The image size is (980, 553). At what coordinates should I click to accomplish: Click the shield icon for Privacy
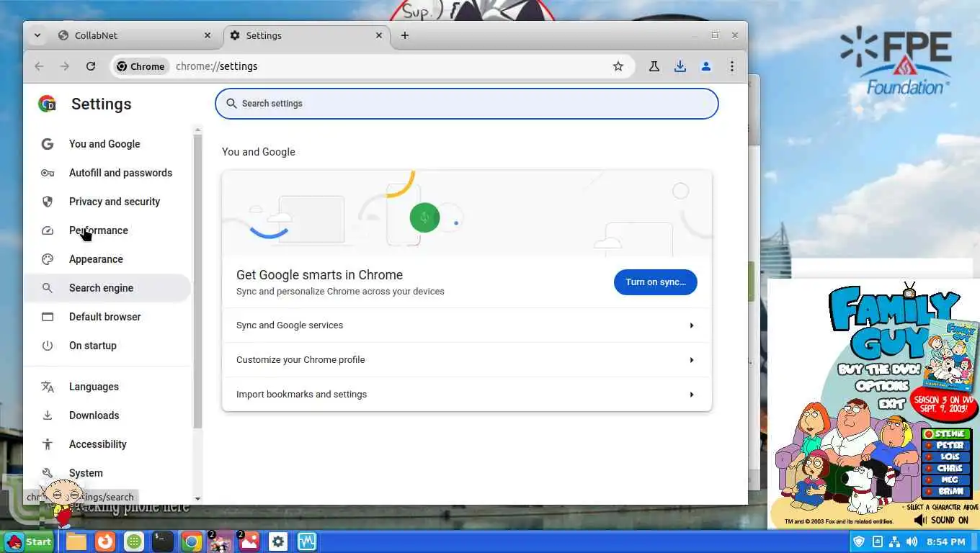tap(48, 202)
